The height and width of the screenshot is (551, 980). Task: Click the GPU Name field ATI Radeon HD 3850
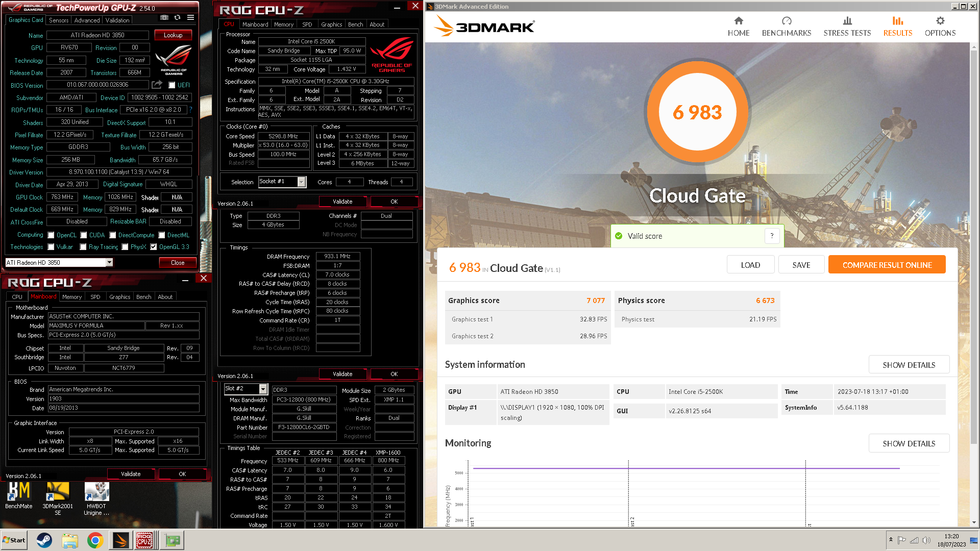point(97,35)
